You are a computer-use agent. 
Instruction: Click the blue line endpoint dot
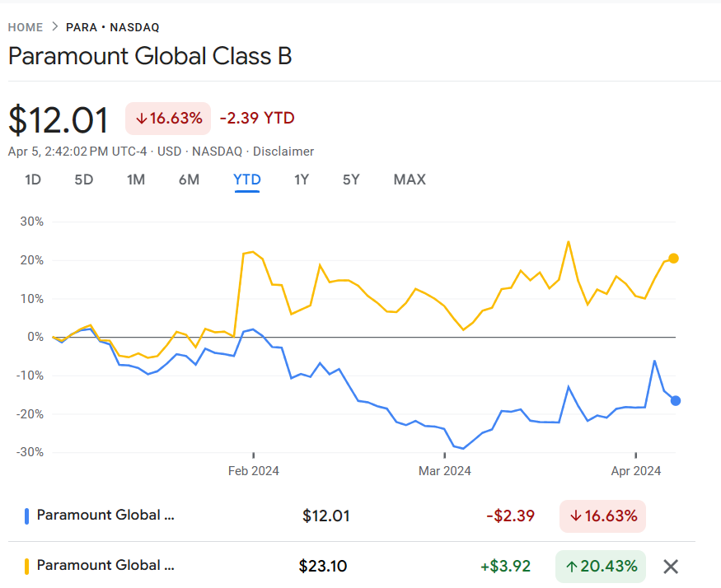point(676,401)
